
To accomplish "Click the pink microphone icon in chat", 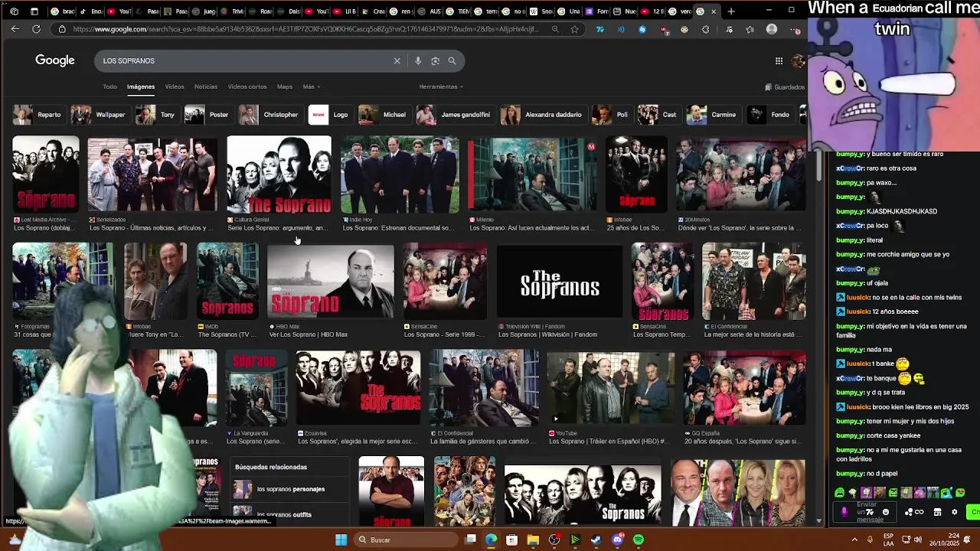I will (x=844, y=512).
